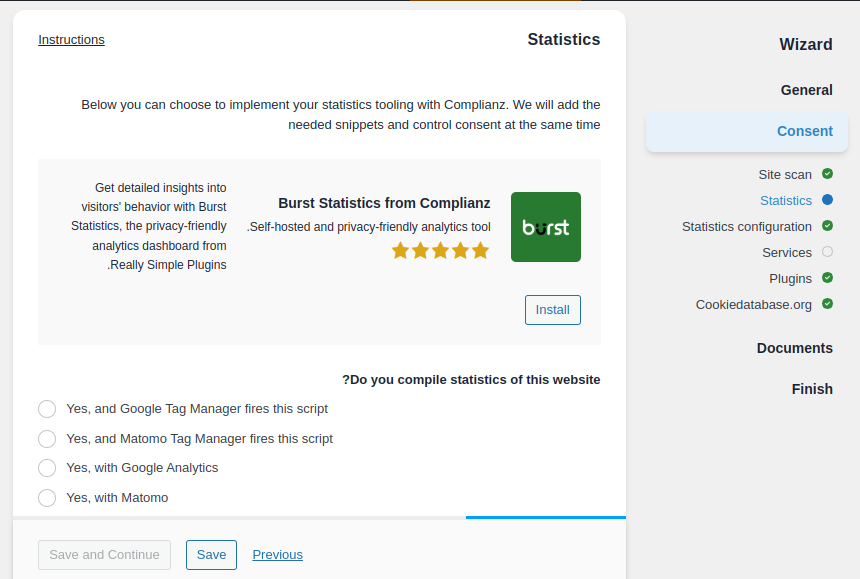Go to the Site scan step

785,174
